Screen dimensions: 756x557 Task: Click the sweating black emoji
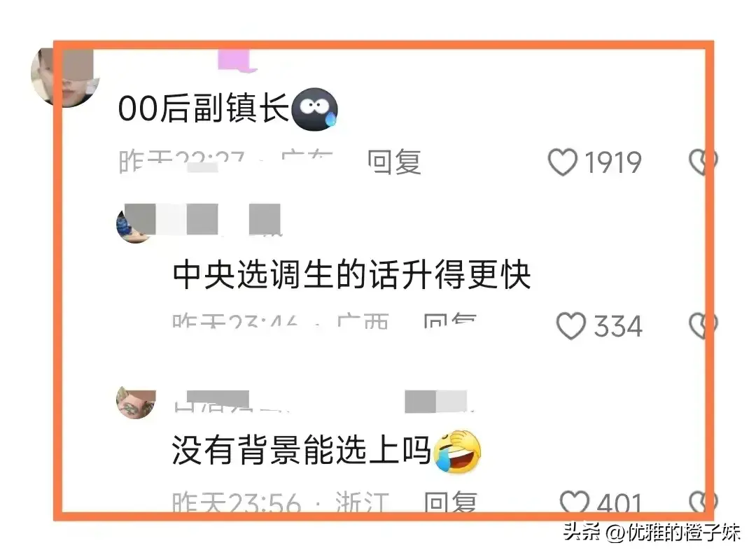tap(315, 109)
